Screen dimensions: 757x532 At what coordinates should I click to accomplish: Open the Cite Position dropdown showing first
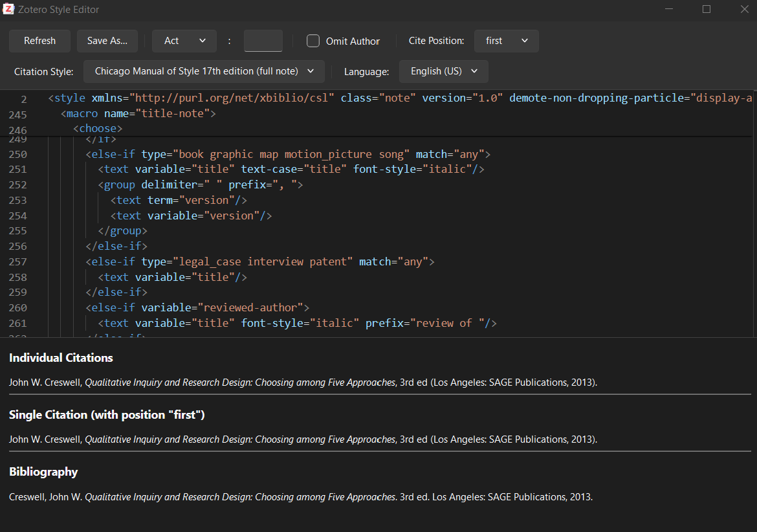click(x=506, y=41)
